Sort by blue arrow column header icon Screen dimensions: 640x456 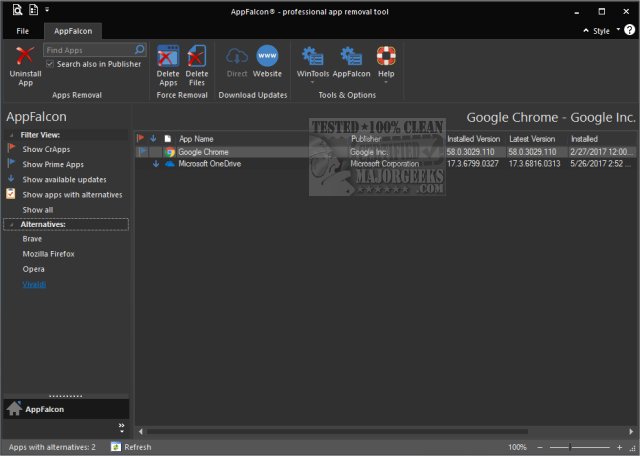[x=153, y=138]
